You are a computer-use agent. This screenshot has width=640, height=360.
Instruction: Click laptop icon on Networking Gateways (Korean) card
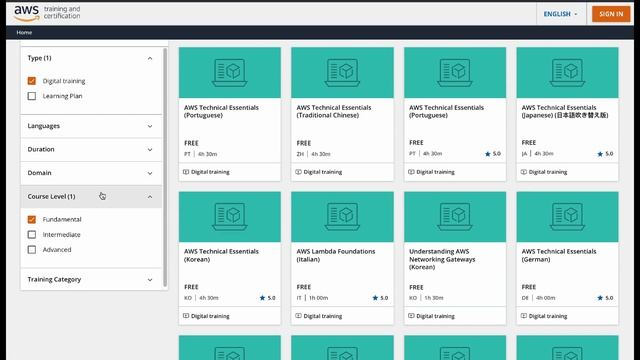pyautogui.click(x=455, y=216)
